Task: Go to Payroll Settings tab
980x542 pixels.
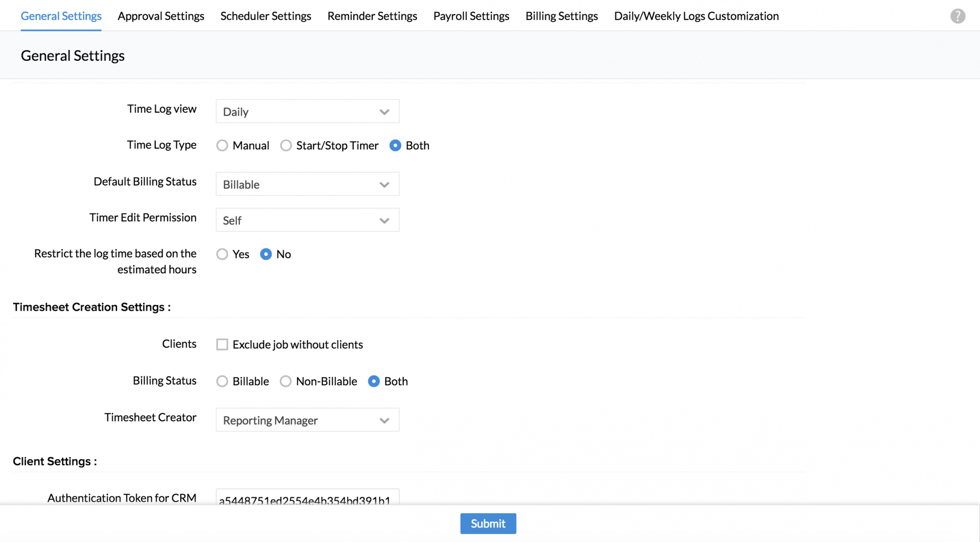Action: tap(471, 16)
